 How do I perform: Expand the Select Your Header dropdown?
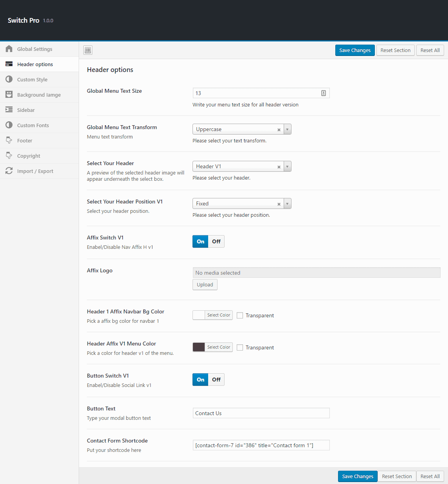[x=287, y=166]
